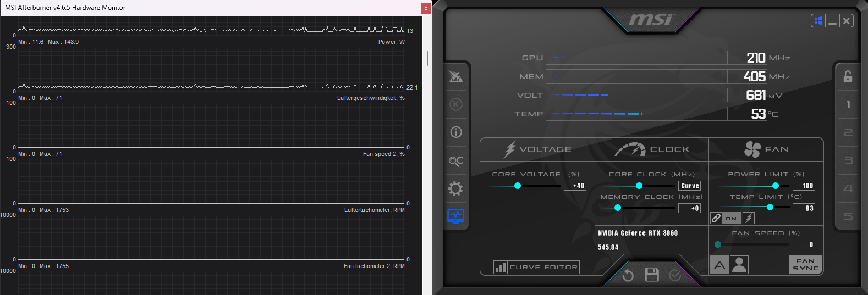Viewport: 868px width, 295px height.
Task: Close the MSI Afterburner main window
Action: coord(847,21)
